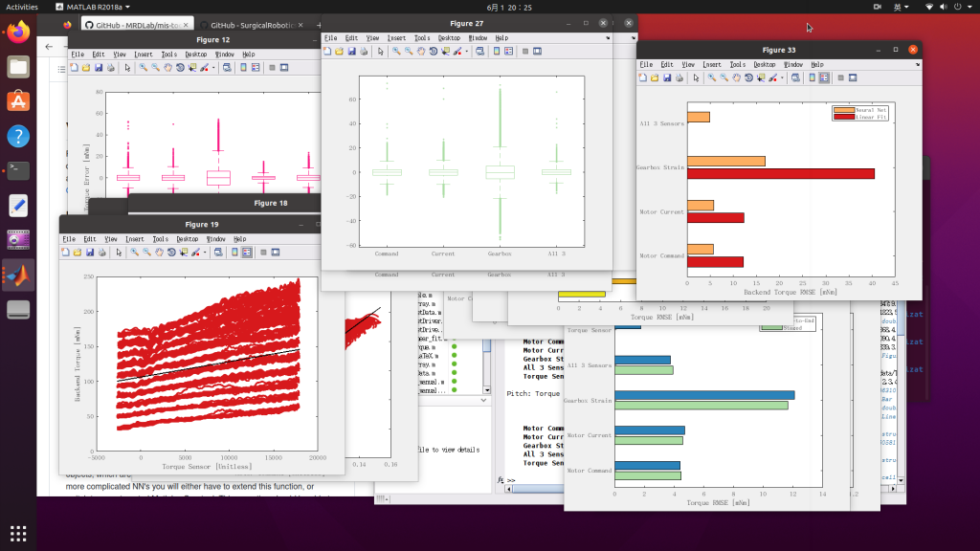This screenshot has height=551, width=980.
Task: Open Help menu in Figure 33
Action: point(817,64)
